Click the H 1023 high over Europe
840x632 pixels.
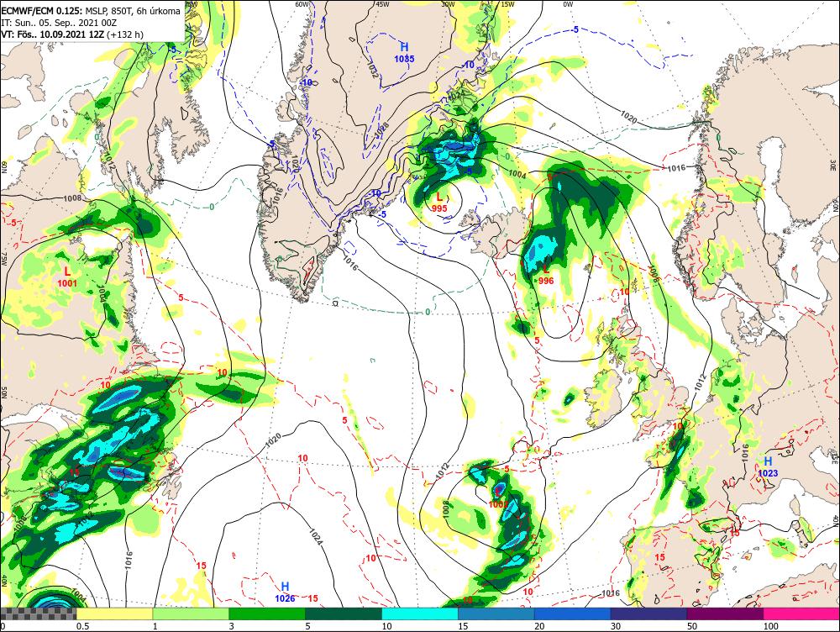(768, 467)
